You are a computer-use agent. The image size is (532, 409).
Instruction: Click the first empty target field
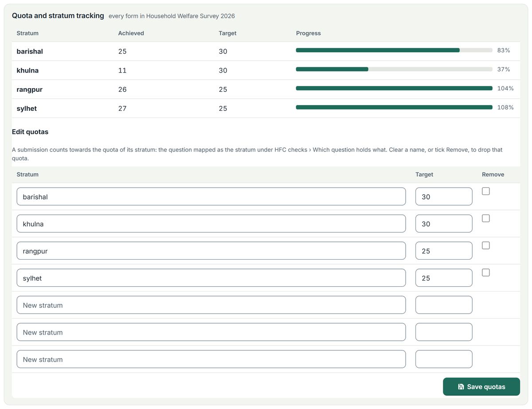(x=444, y=305)
